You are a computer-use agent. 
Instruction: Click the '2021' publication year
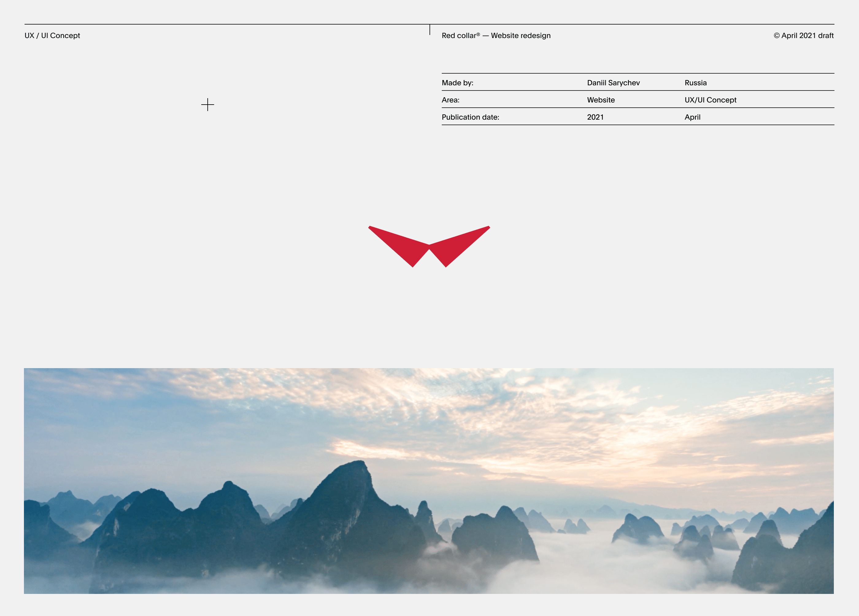click(x=595, y=117)
